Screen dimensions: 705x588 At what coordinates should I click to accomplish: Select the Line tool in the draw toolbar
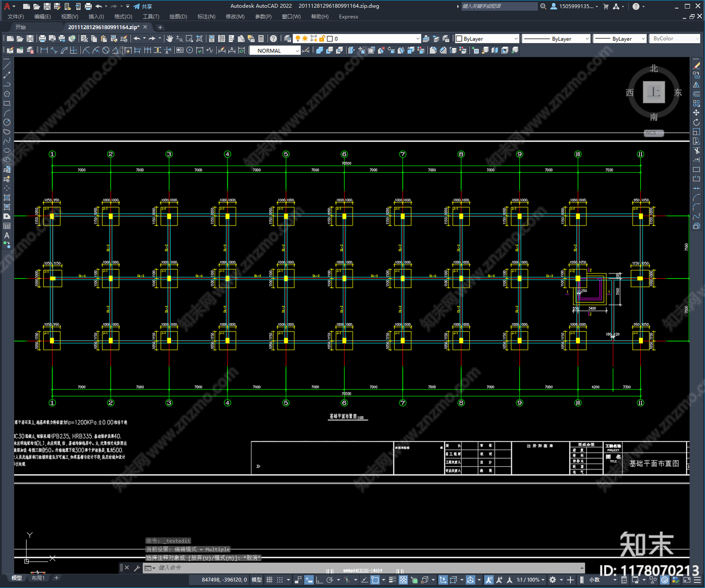pos(7,65)
